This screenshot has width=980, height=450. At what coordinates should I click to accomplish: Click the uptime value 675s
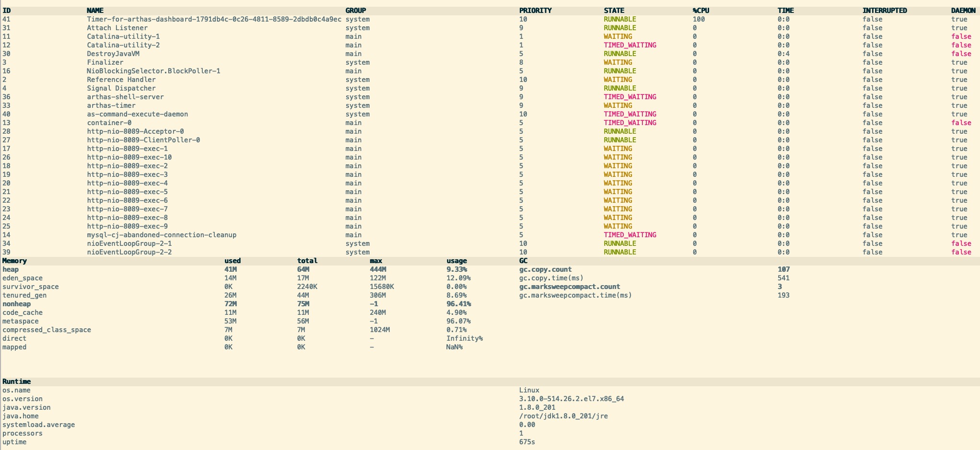click(527, 442)
